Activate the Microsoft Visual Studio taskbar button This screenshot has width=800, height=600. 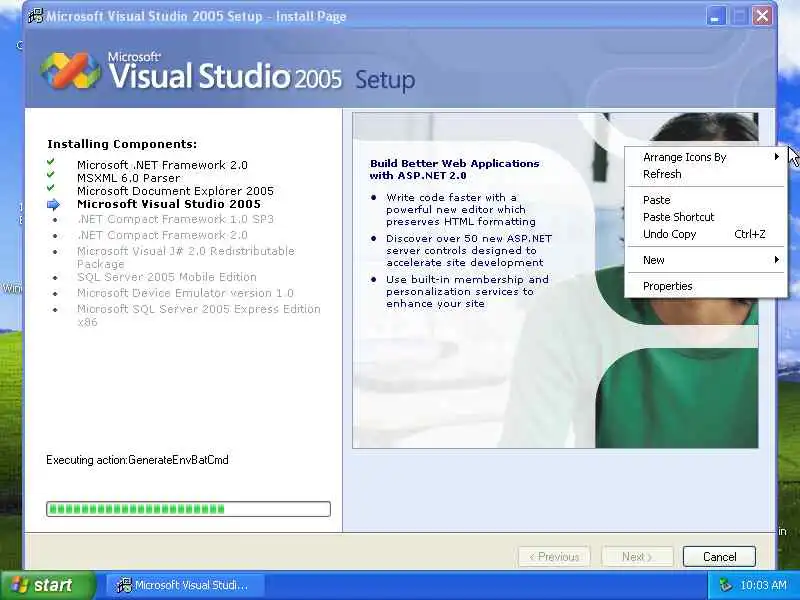point(185,585)
